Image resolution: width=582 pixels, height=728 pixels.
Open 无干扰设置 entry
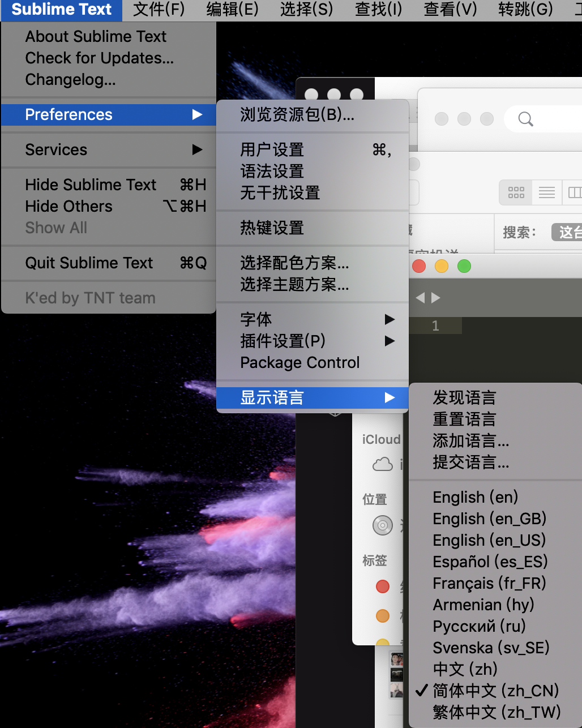(313, 192)
